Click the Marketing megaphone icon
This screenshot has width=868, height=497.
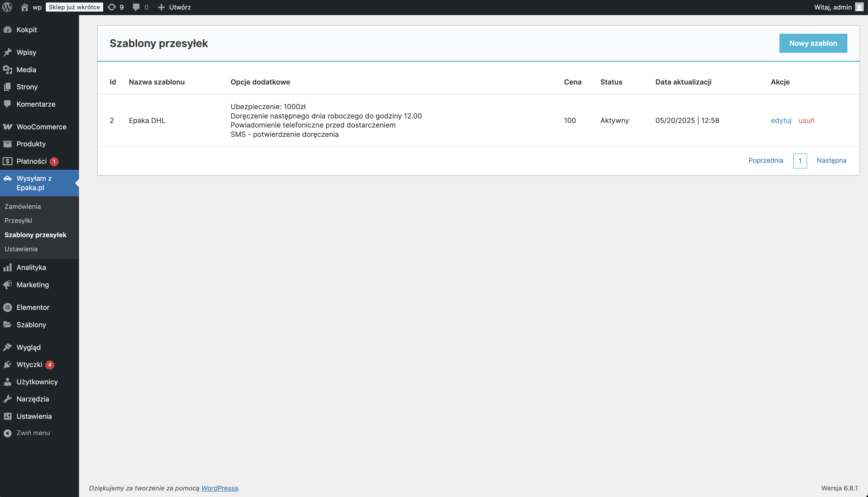coord(8,285)
